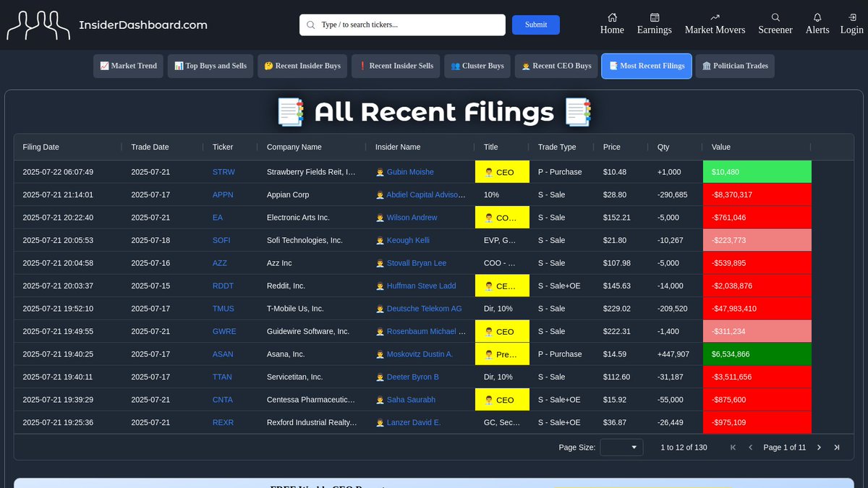Open the SOFI ticker link
868x488 pixels.
(x=223, y=240)
